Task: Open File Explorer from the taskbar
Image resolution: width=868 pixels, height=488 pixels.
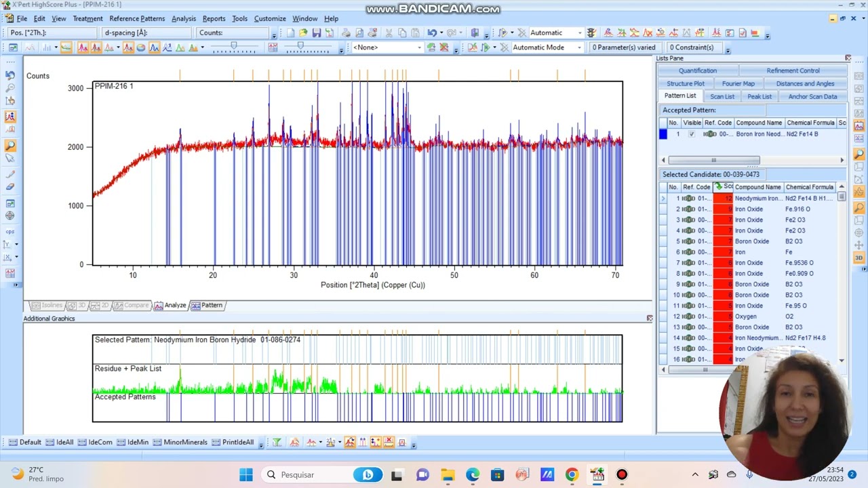Action: 448,474
